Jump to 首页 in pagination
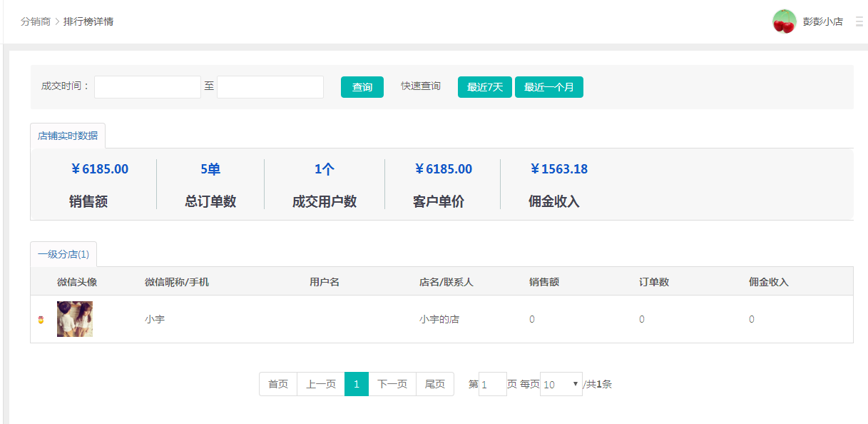This screenshot has height=424, width=868. pos(278,384)
